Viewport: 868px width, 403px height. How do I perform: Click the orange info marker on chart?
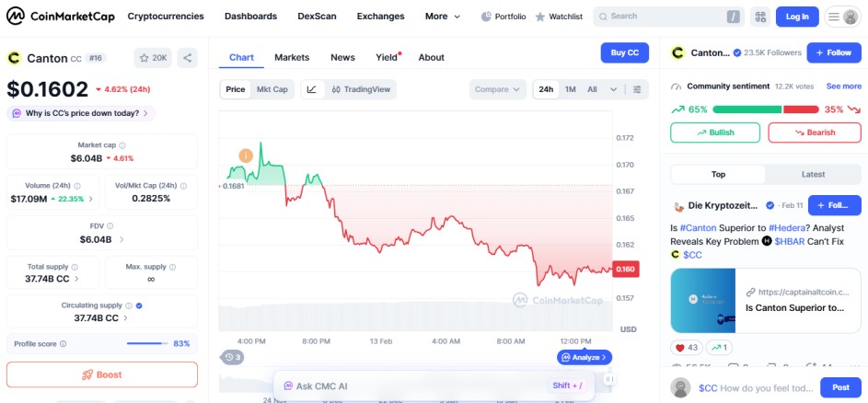point(246,156)
